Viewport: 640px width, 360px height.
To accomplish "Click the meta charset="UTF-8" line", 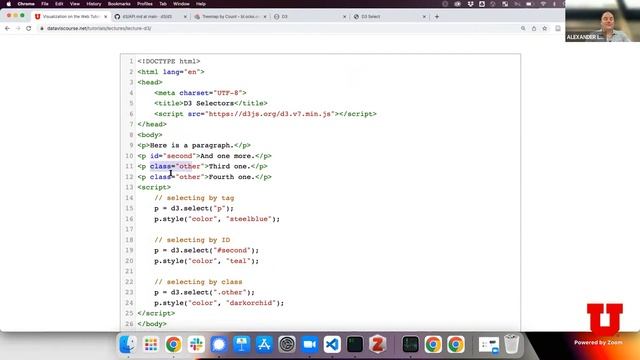I will tap(200, 93).
